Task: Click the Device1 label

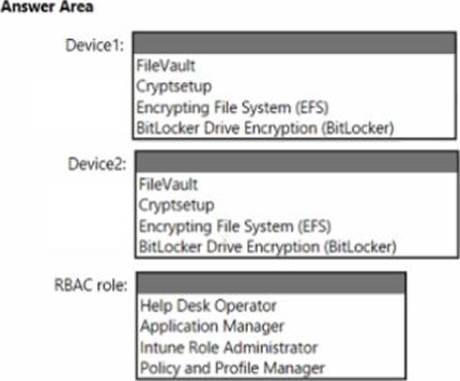Action: 95,45
